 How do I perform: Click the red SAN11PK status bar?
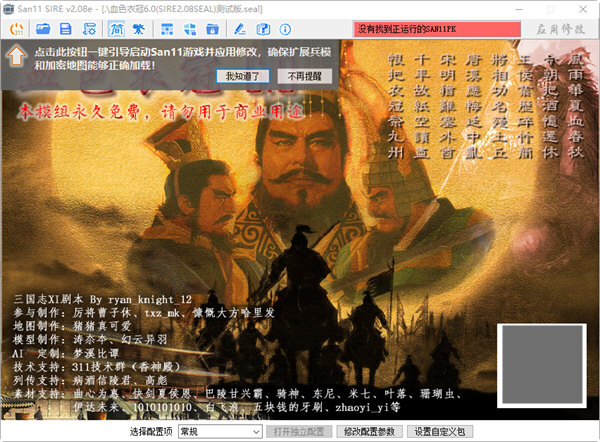(x=435, y=32)
